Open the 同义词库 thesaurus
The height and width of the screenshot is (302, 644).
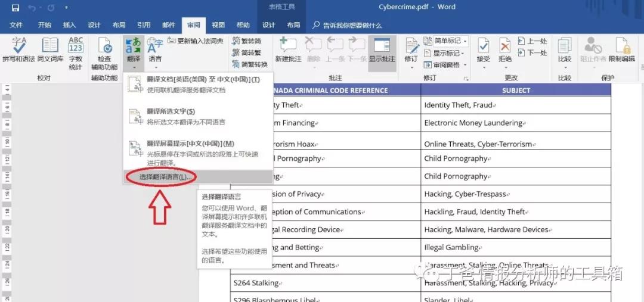click(51, 50)
